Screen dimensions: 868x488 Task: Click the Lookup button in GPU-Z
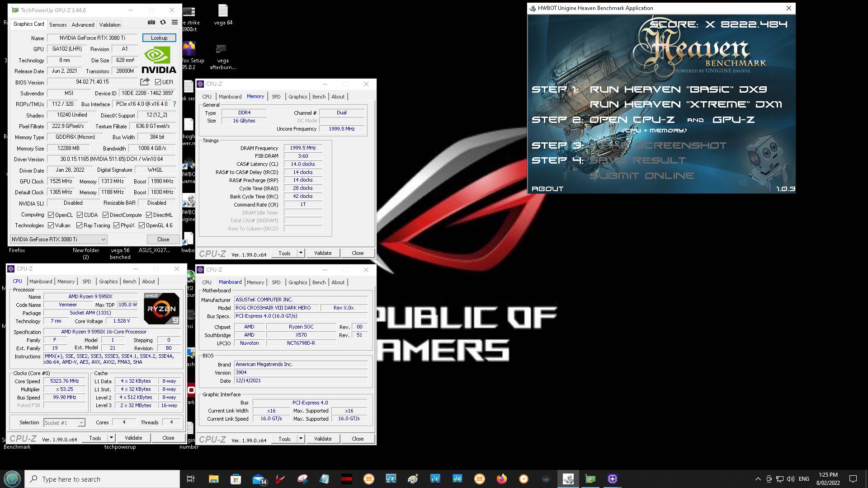click(159, 38)
